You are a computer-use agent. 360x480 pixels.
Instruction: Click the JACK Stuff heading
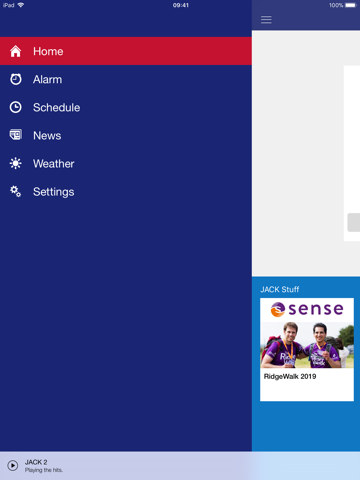[279, 289]
